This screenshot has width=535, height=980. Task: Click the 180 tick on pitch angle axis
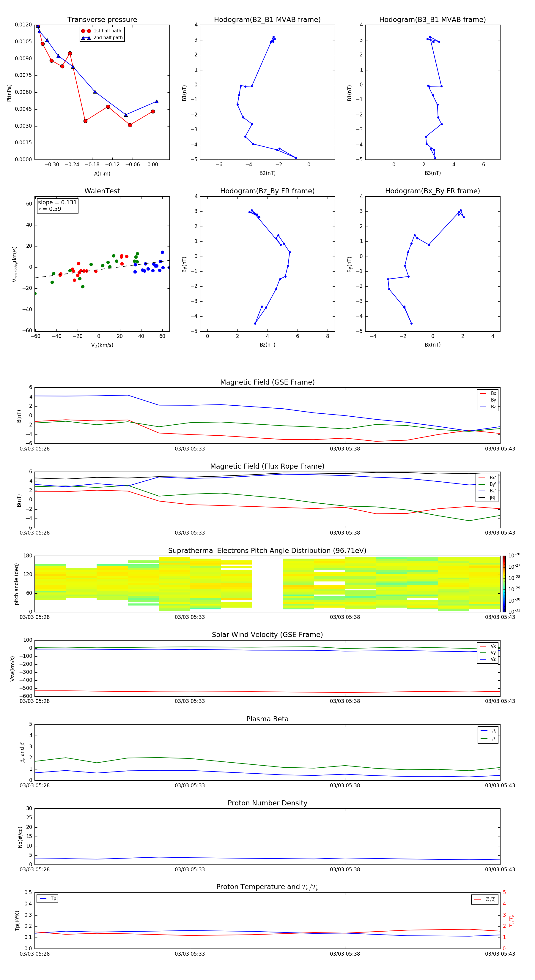click(28, 556)
